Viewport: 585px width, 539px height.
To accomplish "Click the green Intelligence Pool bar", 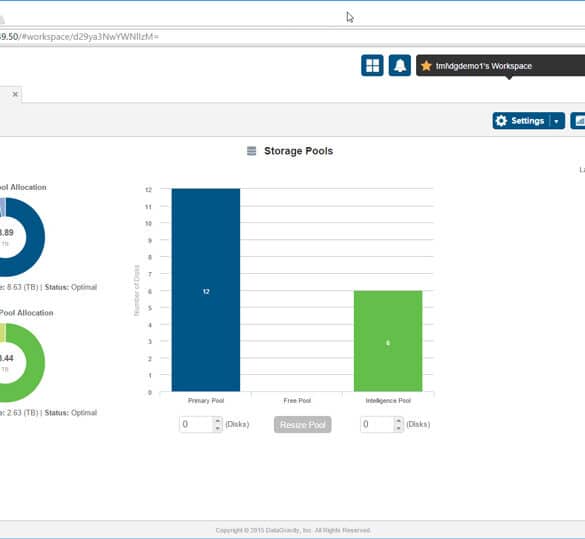I will tap(388, 341).
